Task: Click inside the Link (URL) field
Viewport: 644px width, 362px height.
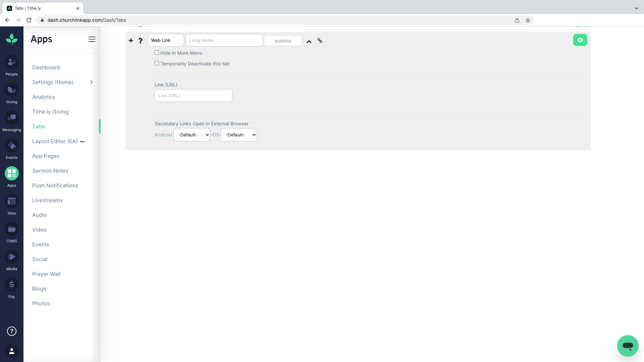Action: pos(193,96)
